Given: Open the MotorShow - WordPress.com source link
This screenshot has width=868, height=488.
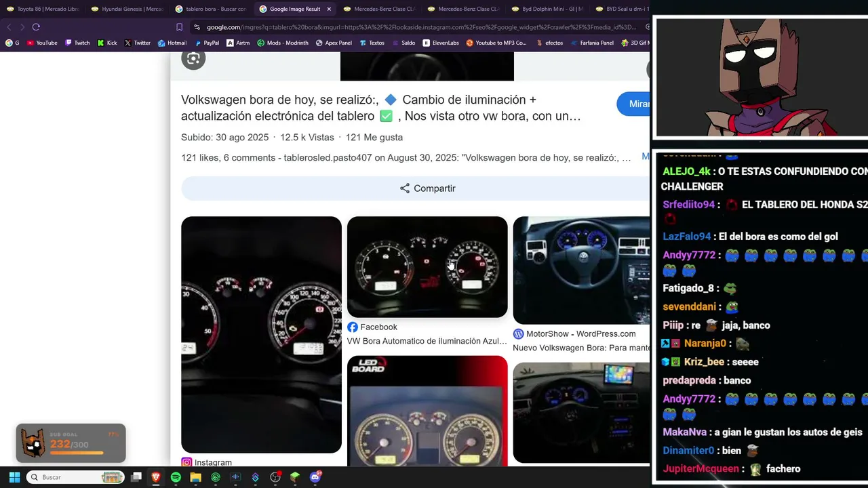Looking at the screenshot, I should pos(574,333).
